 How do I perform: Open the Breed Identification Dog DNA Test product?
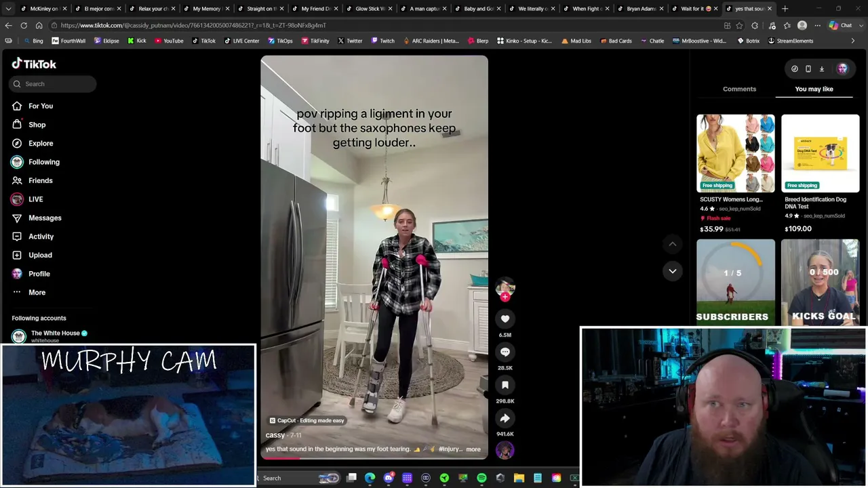820,174
